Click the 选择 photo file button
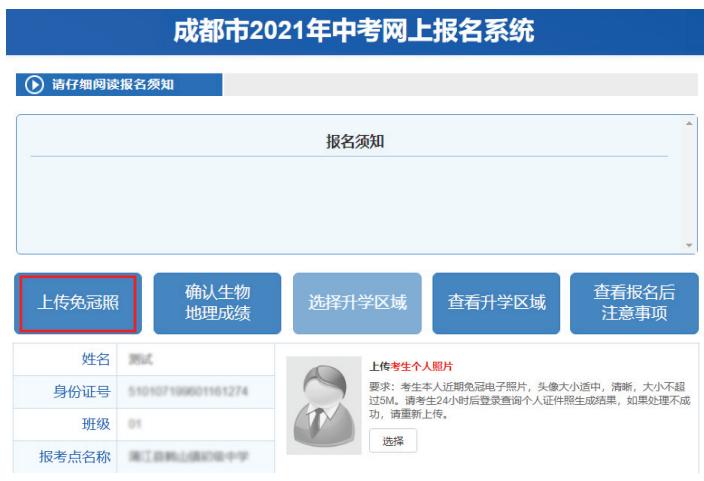Image resolution: width=704 pixels, height=481 pixels. (x=393, y=441)
